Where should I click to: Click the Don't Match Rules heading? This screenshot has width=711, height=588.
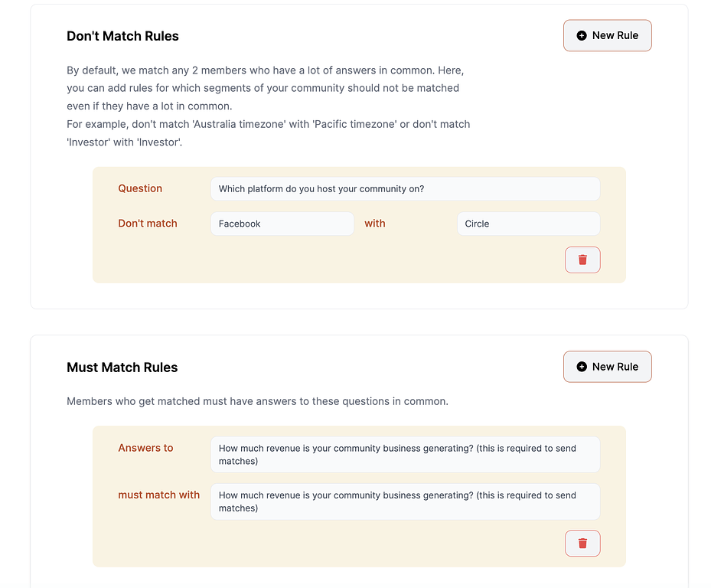pos(123,36)
